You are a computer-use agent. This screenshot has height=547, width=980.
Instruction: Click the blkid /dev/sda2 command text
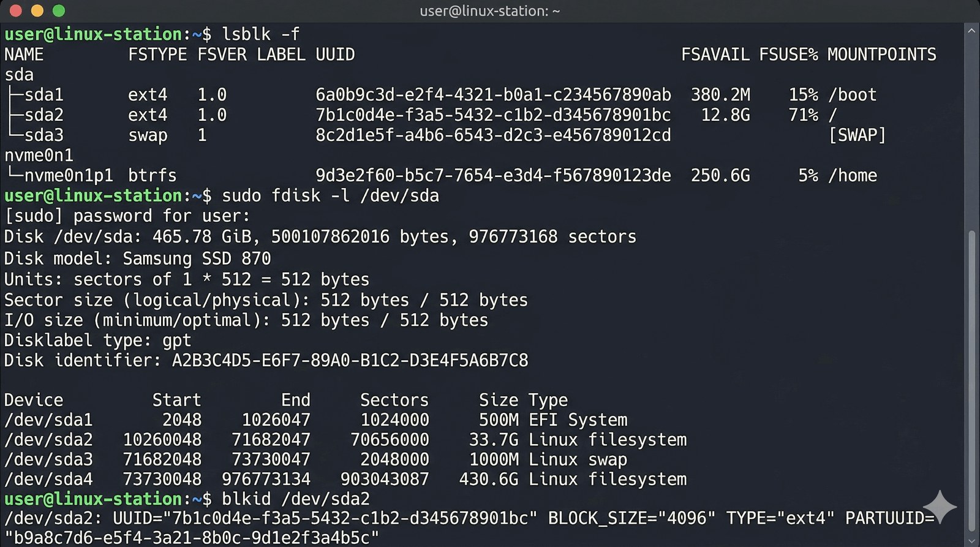(x=295, y=499)
